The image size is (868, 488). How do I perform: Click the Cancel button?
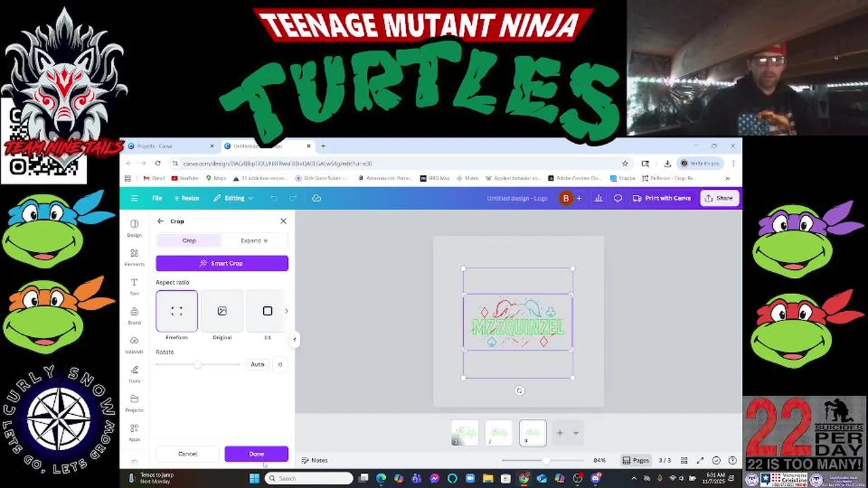(188, 454)
